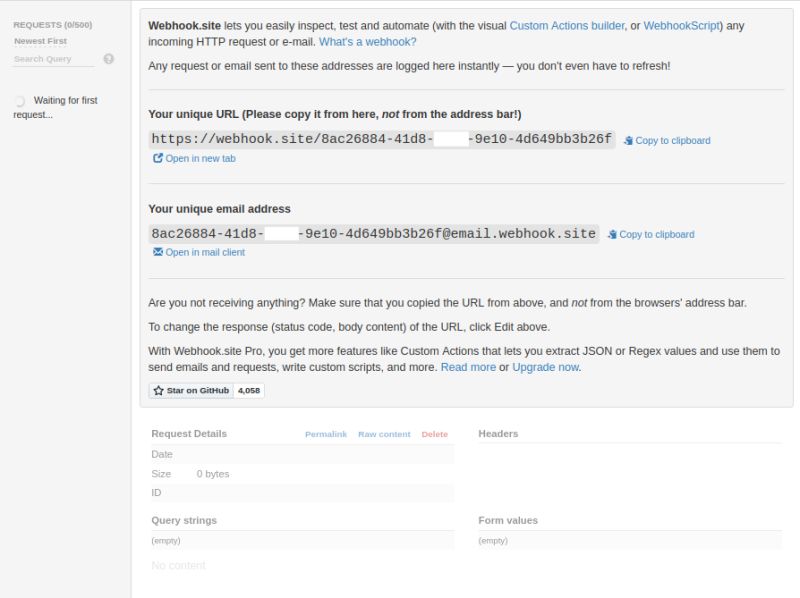
Task: Click the envelope icon for mail client
Action: click(x=158, y=252)
